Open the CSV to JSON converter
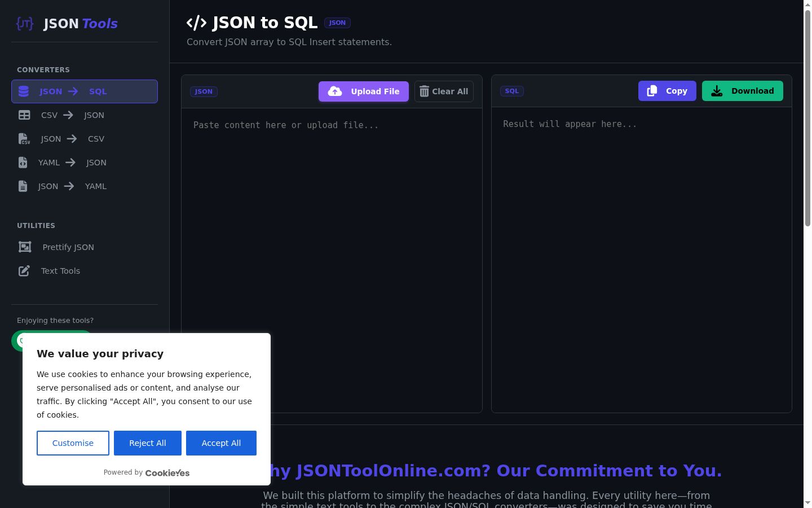The width and height of the screenshot is (812, 508). pyautogui.click(x=85, y=115)
